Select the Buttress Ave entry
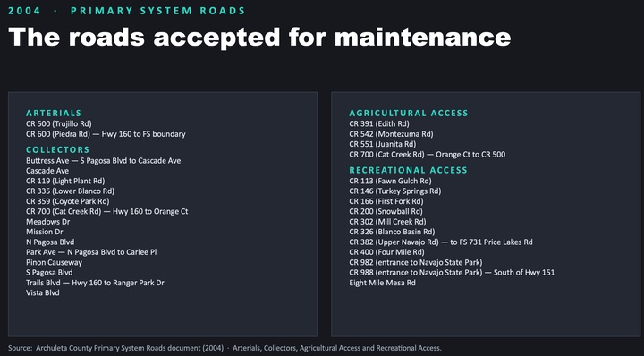This screenshot has height=356, width=644. tap(103, 160)
